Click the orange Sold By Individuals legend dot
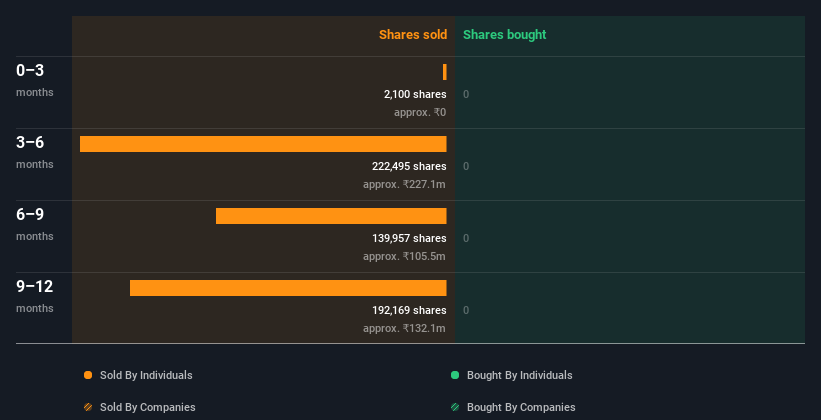 pos(88,375)
